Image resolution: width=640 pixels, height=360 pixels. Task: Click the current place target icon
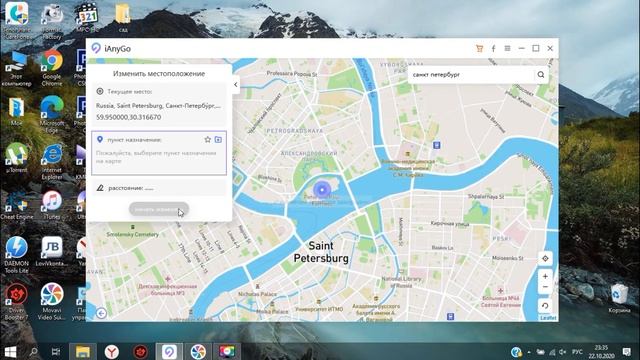pyautogui.click(x=100, y=91)
